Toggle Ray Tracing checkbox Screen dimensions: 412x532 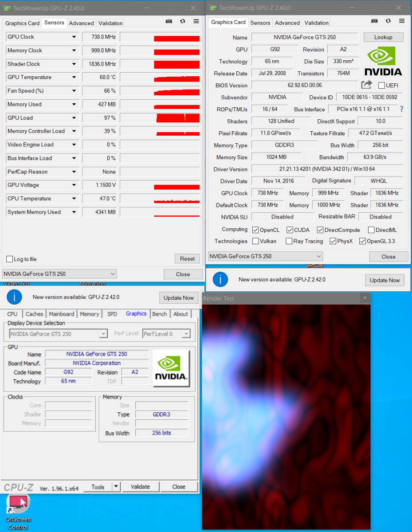pyautogui.click(x=289, y=241)
